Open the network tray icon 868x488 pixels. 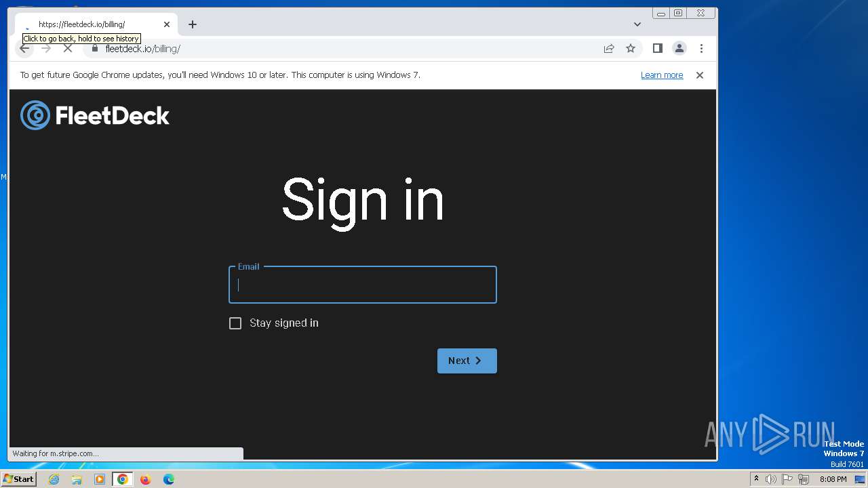tap(804, 479)
